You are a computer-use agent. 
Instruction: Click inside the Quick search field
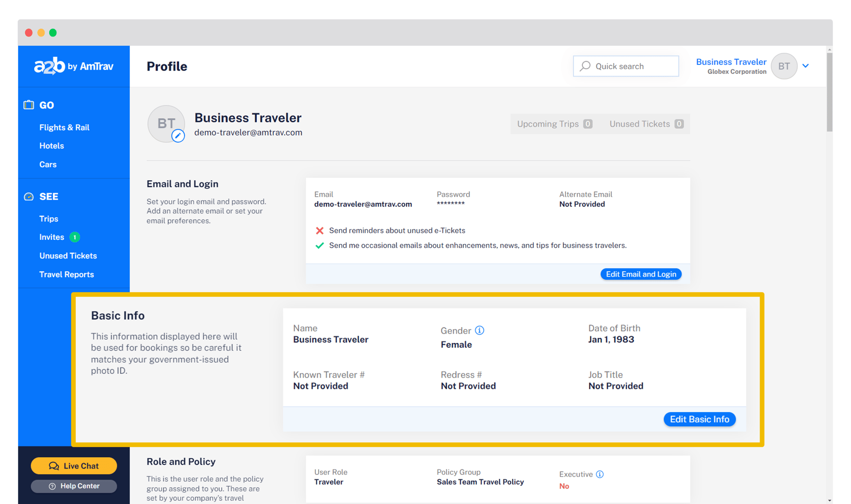tap(625, 66)
